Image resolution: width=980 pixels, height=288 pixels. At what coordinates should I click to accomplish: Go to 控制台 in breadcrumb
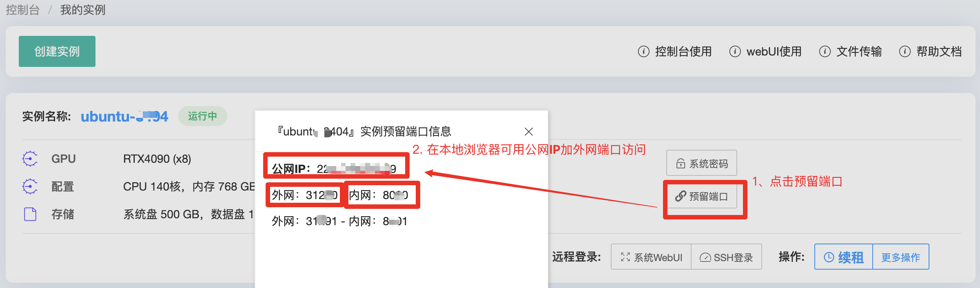pos(22,9)
